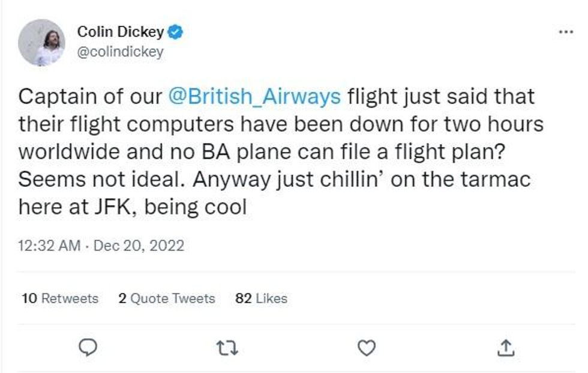Image resolution: width=588 pixels, height=373 pixels.
Task: Click the blue verified badge
Action: [175, 32]
